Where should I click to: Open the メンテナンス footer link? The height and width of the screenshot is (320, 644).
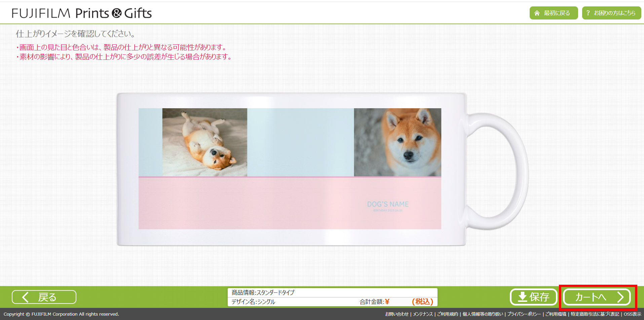point(423,314)
